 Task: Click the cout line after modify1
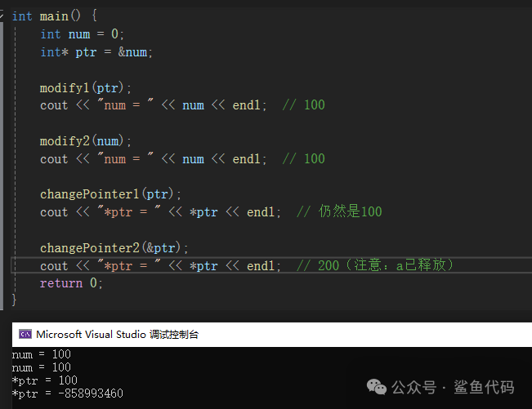[x=154, y=105]
